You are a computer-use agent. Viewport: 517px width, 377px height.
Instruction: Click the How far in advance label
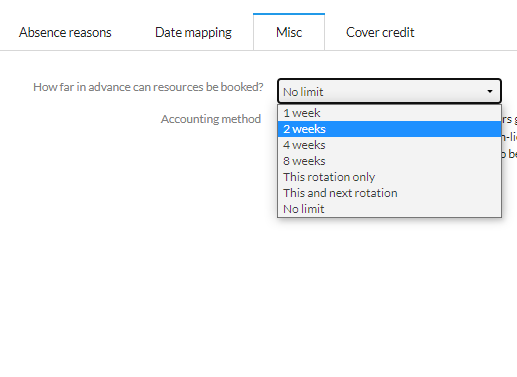148,87
